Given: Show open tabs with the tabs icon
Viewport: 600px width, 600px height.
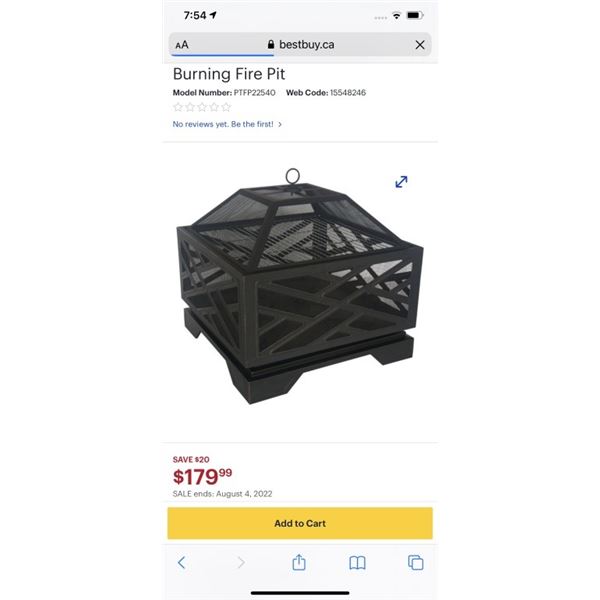Looking at the screenshot, I should tap(416, 562).
